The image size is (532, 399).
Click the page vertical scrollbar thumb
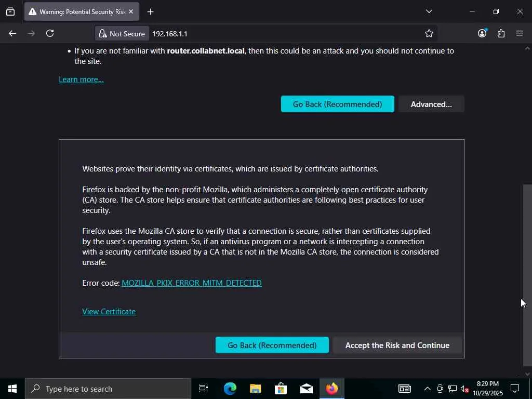[x=527, y=275]
